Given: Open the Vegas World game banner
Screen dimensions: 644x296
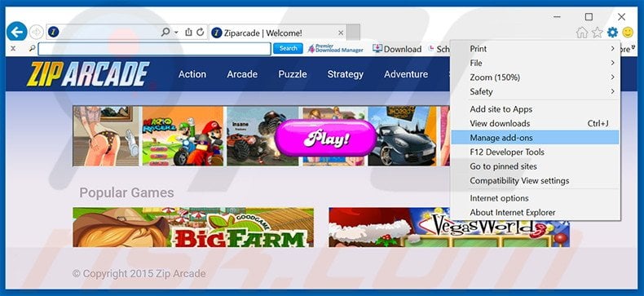Looking at the screenshot, I should pyautogui.click(x=449, y=228).
